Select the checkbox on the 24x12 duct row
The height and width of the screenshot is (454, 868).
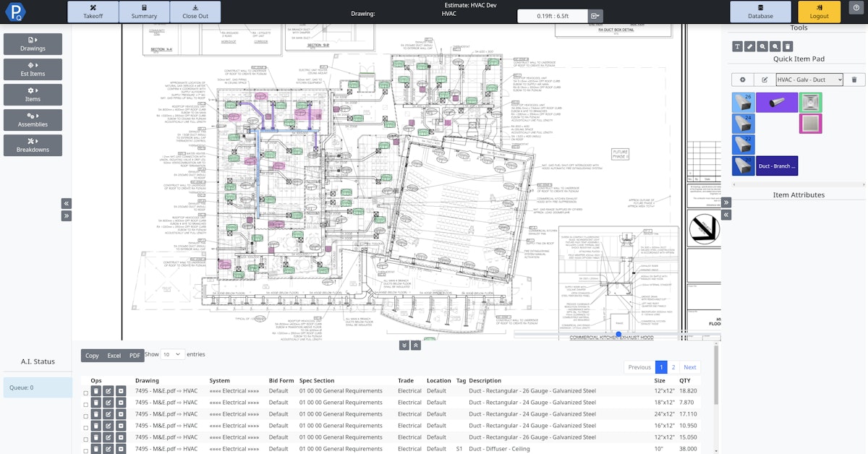(x=84, y=414)
